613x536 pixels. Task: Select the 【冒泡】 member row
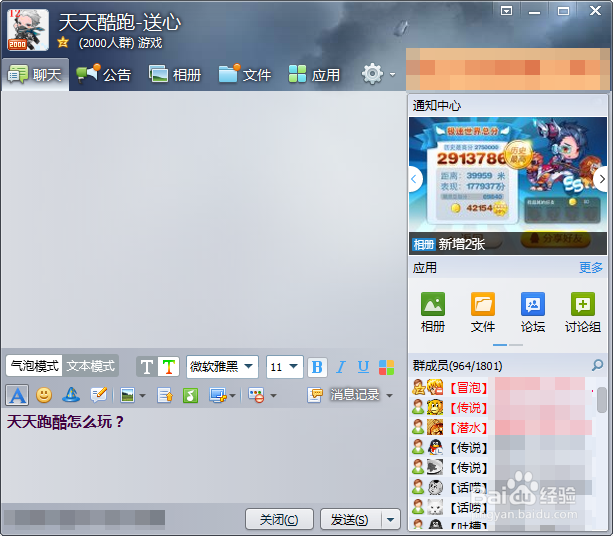click(x=502, y=387)
